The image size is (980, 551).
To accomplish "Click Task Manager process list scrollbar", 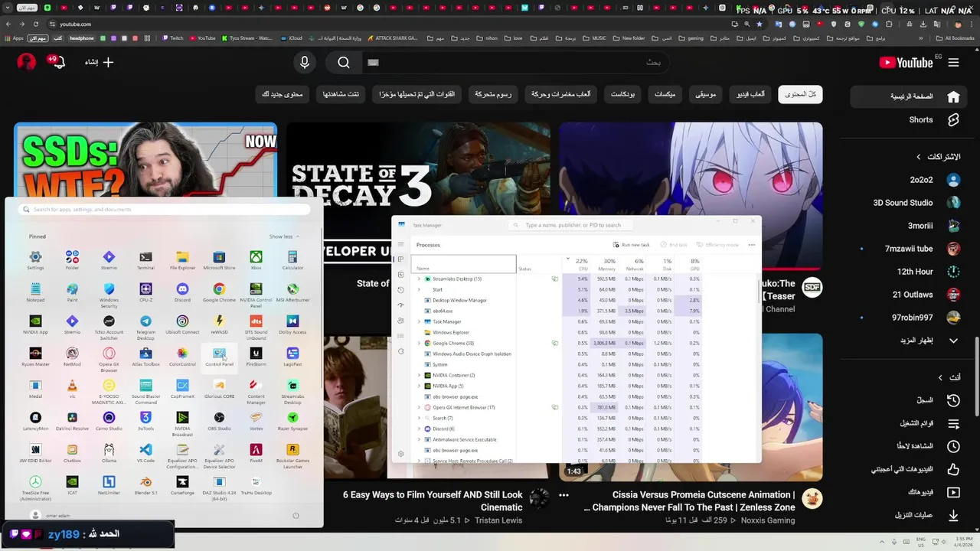I will [759, 291].
